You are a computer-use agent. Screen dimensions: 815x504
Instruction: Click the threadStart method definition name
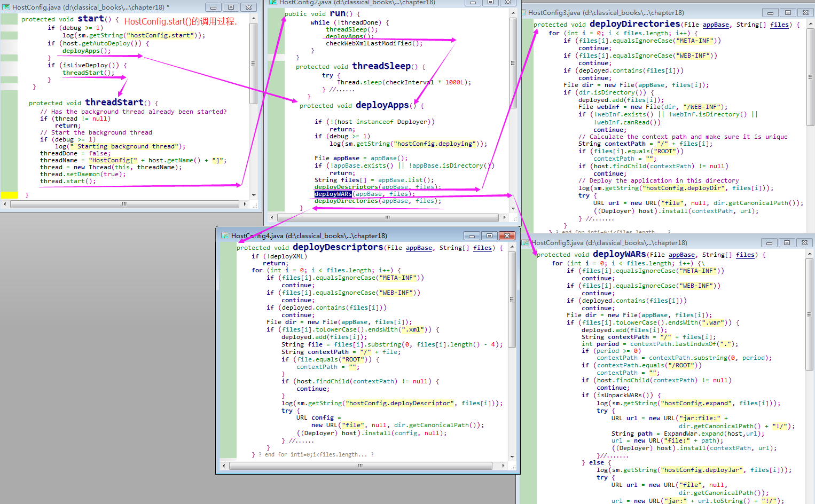(114, 102)
